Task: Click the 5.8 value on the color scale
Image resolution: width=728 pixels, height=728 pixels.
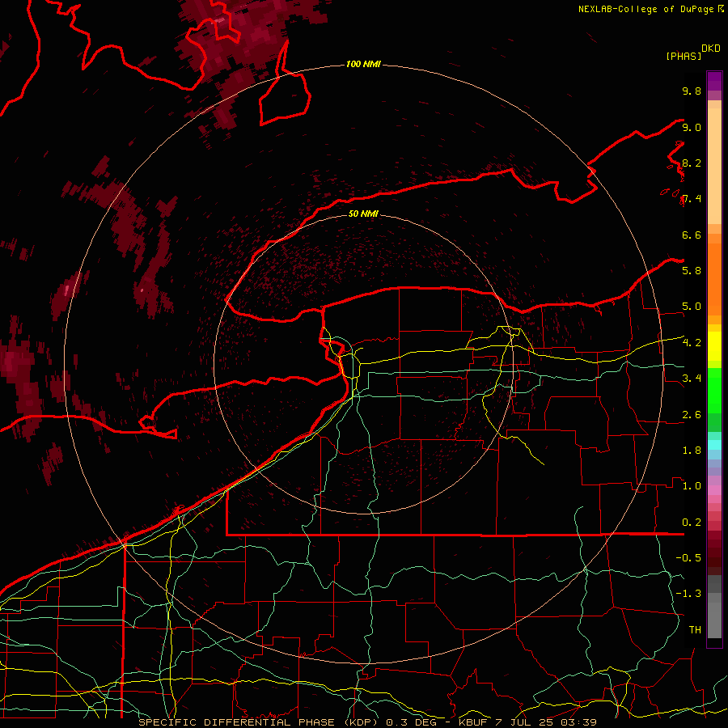Action: [x=692, y=271]
